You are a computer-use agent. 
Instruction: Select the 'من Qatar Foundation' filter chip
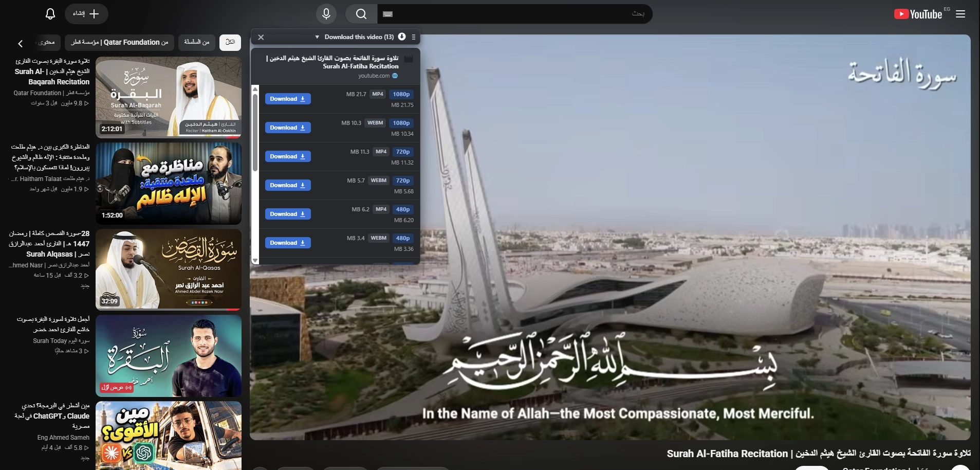[120, 42]
